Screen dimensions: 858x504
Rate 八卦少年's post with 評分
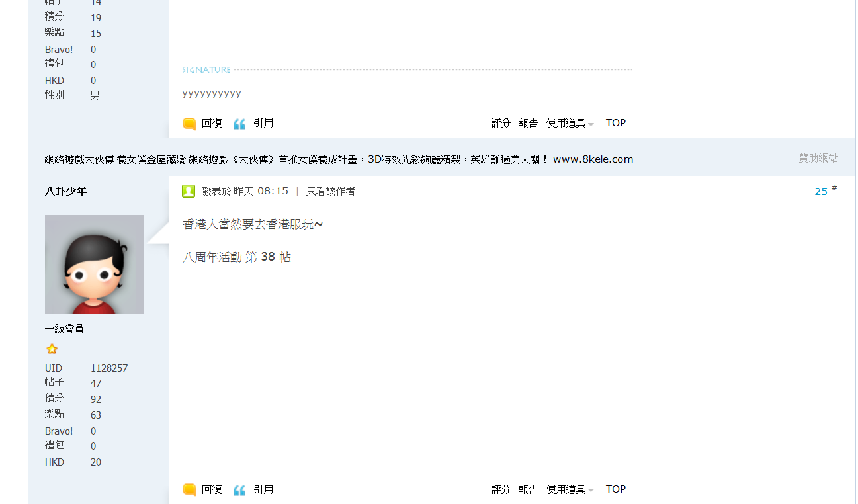(x=501, y=490)
